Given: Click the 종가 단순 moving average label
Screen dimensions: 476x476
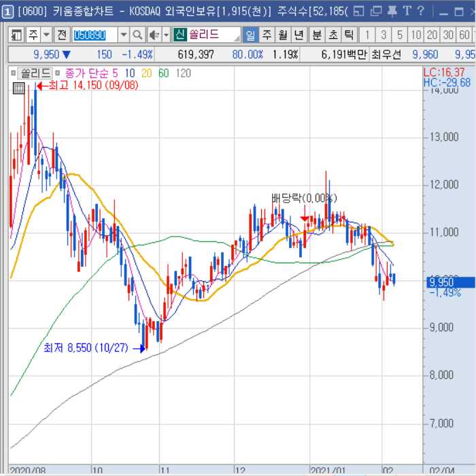Looking at the screenshot, I should (87, 73).
